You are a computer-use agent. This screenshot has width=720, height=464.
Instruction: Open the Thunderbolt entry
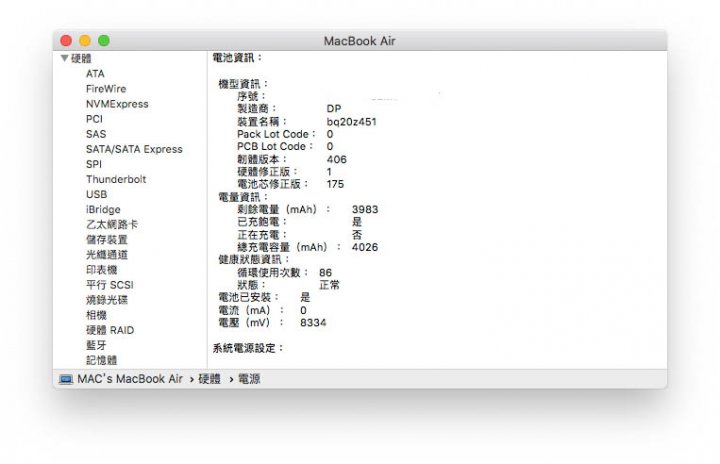(116, 179)
